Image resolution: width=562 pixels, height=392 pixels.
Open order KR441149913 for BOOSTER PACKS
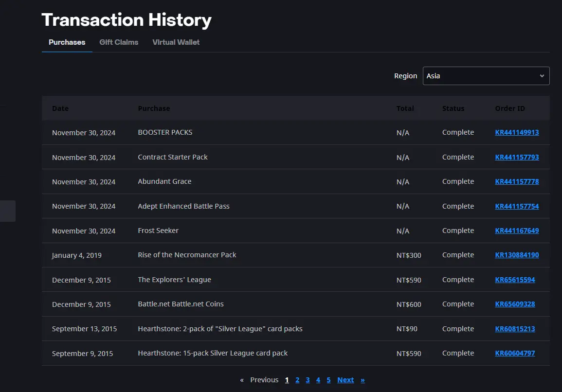[517, 133]
